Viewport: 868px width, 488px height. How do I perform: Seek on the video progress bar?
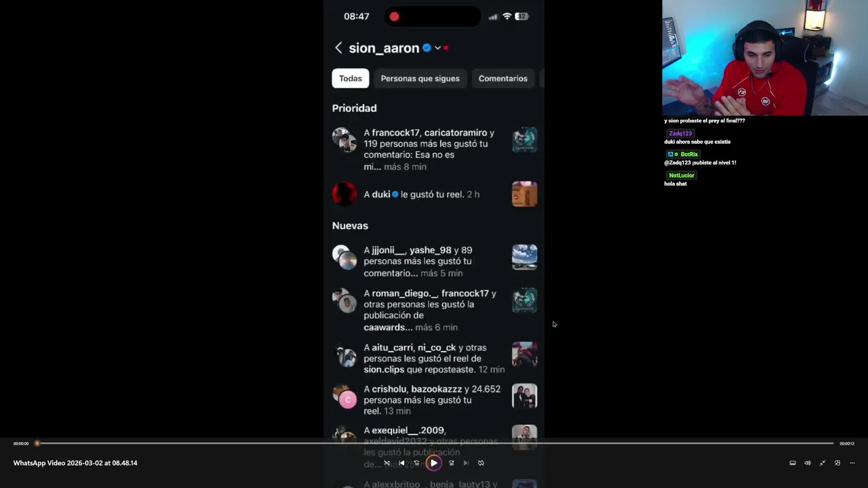tap(435, 443)
